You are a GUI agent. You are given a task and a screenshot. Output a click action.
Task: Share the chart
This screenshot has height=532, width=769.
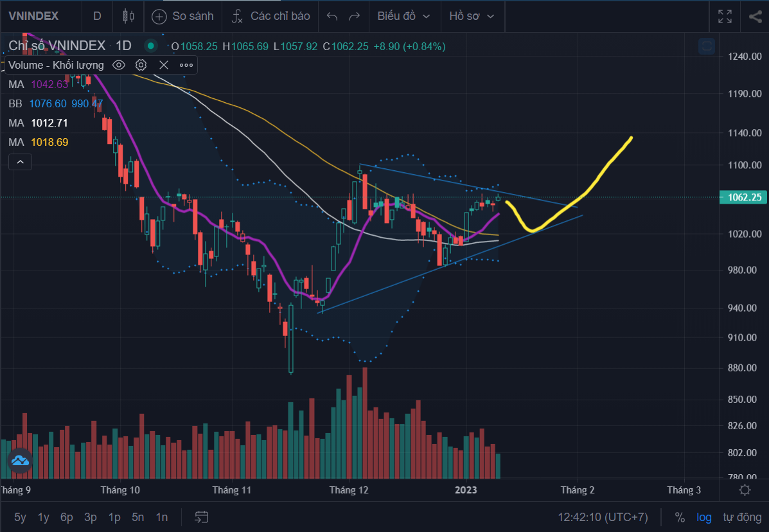click(755, 16)
